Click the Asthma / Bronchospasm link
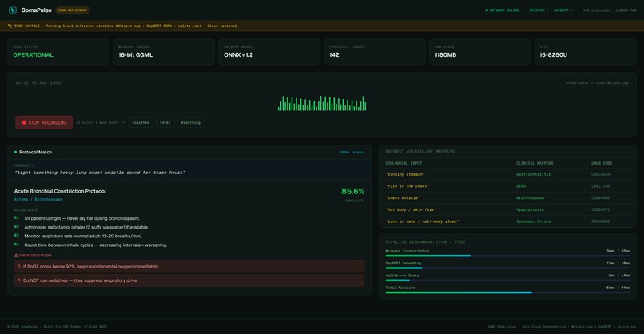 click(38, 199)
